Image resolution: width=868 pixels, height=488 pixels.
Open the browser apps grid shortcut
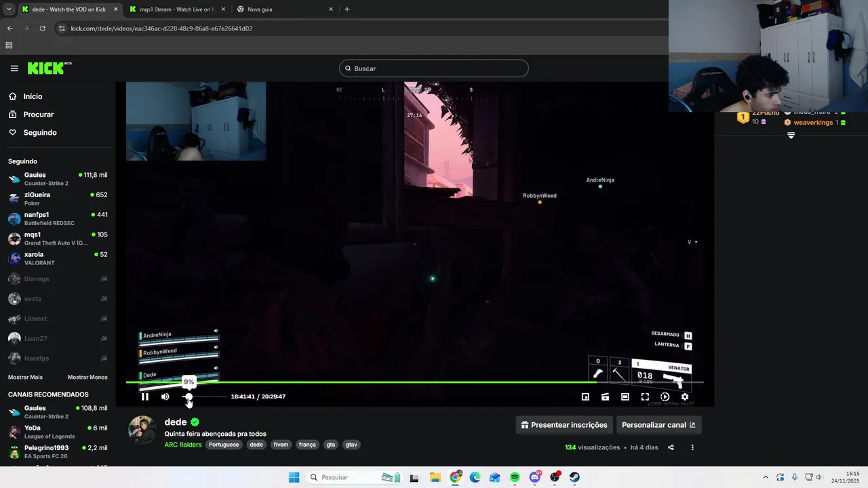[9, 45]
